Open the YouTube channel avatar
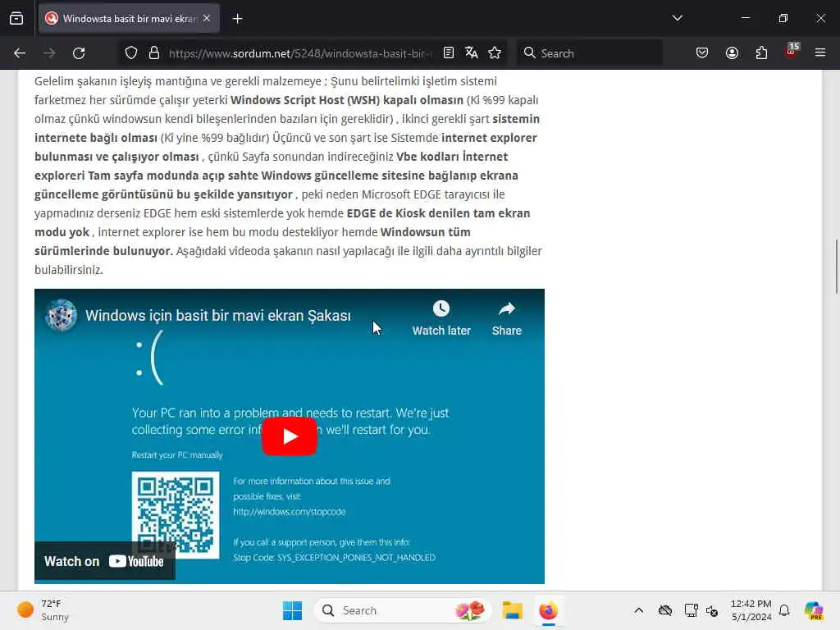The width and height of the screenshot is (840, 630). pyautogui.click(x=61, y=315)
